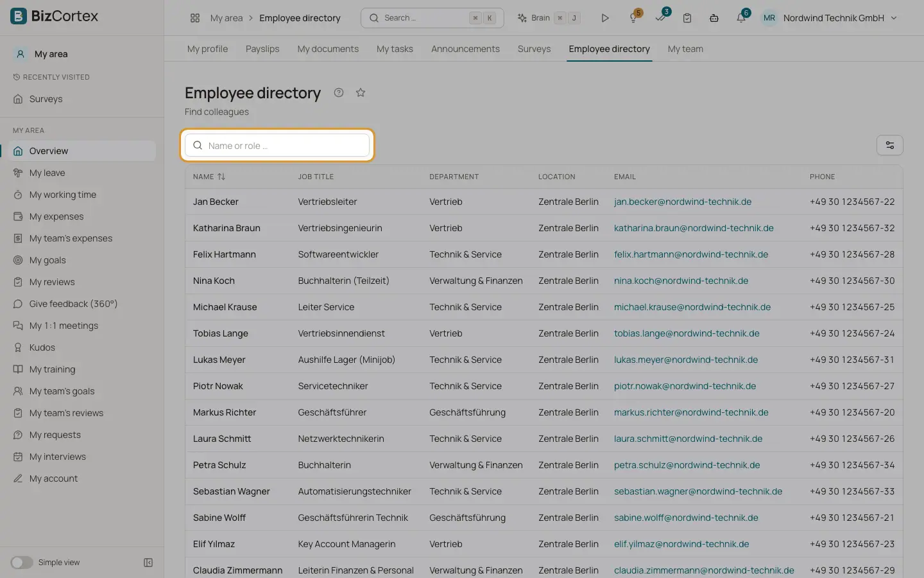Switch to the Payslips tab

[x=262, y=49]
